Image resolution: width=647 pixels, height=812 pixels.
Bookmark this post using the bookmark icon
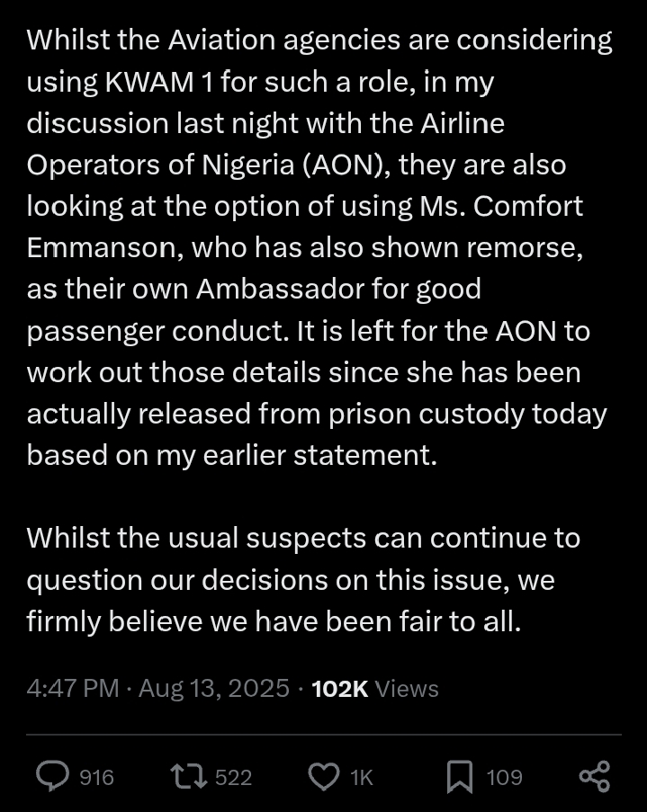[x=459, y=777]
